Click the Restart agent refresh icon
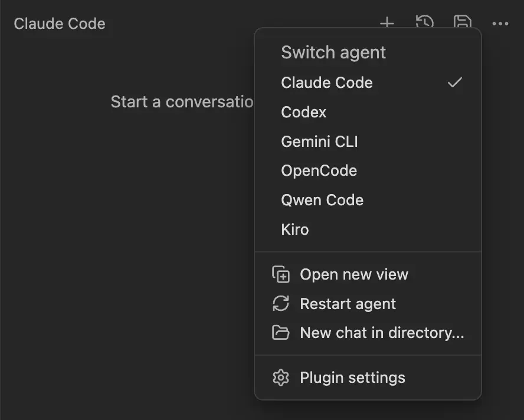This screenshot has width=524, height=420. (281, 303)
